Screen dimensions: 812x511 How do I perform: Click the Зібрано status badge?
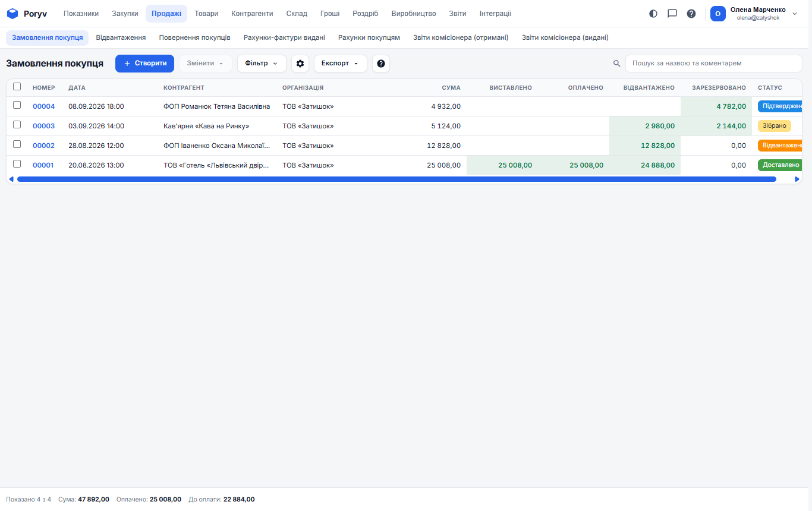point(774,126)
